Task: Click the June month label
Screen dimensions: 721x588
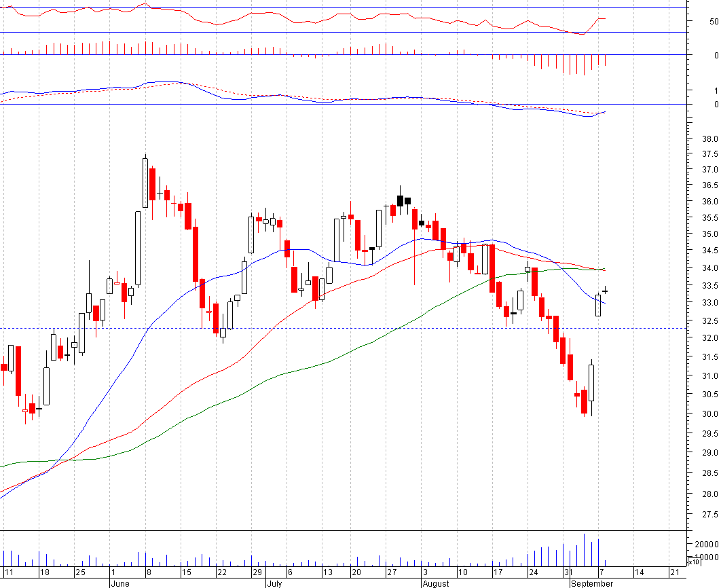Action: coord(120,584)
